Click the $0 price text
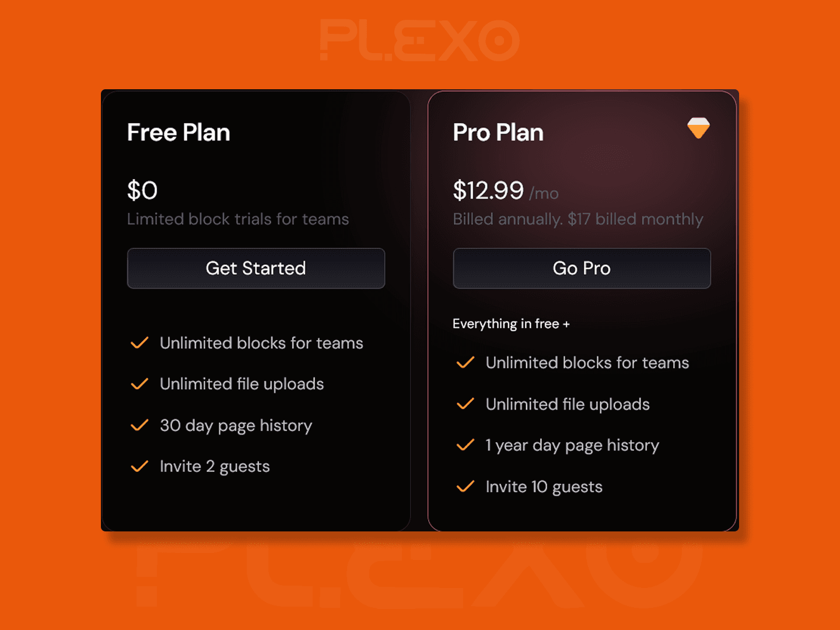The height and width of the screenshot is (630, 840). click(142, 191)
